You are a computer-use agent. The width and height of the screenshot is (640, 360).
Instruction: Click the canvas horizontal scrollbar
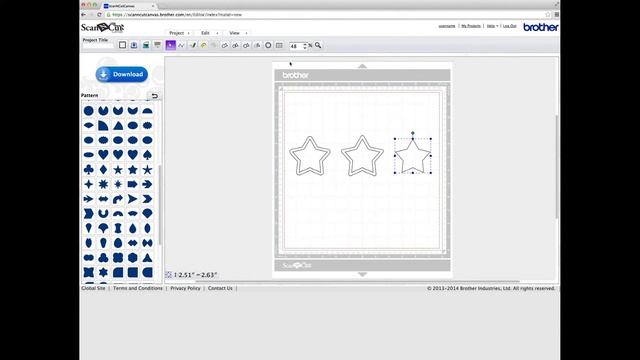pos(357,281)
